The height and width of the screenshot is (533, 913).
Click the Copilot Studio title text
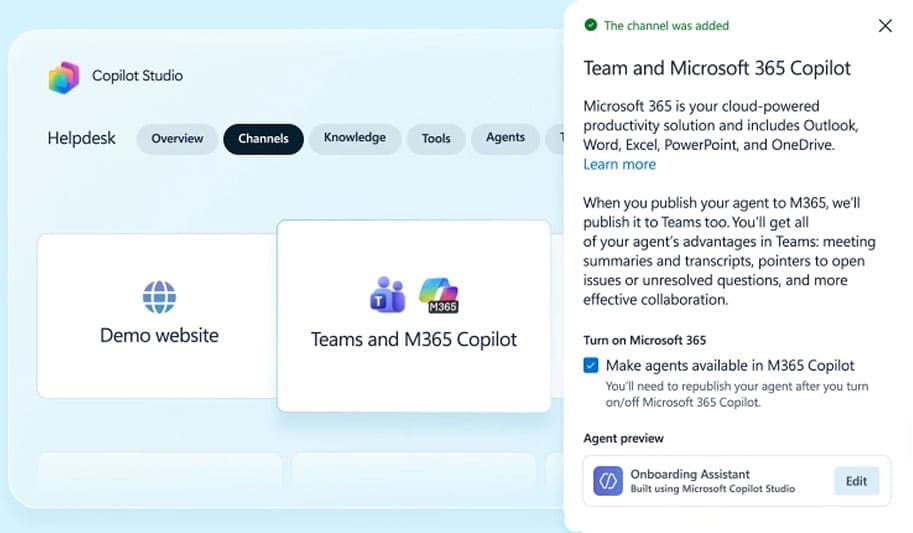click(137, 76)
